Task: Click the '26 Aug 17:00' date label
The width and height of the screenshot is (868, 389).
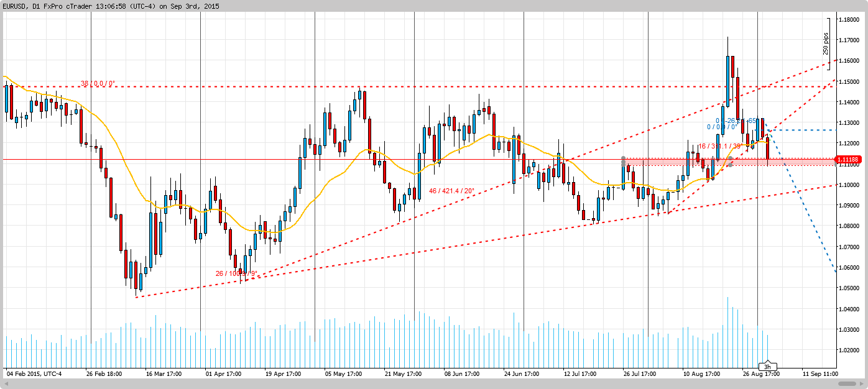Action: coord(760,375)
